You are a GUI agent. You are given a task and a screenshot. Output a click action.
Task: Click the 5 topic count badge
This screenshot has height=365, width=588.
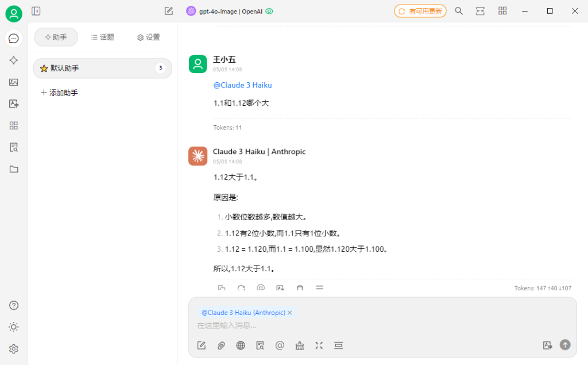[x=161, y=68]
